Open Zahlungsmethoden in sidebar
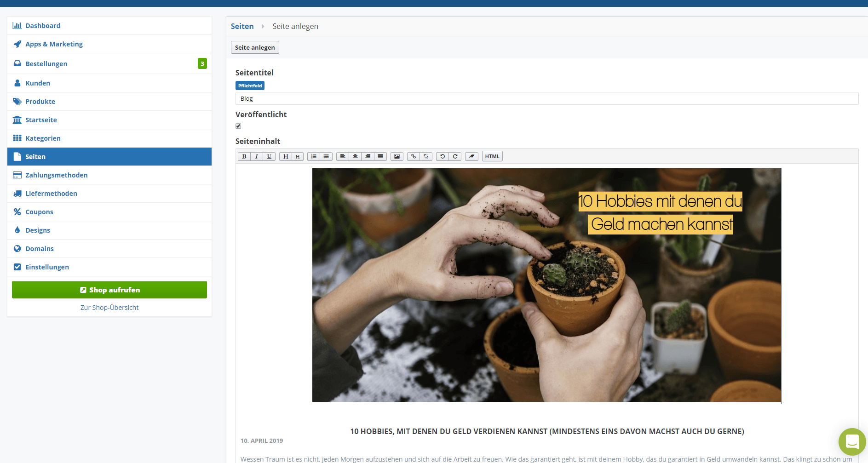The width and height of the screenshot is (868, 463). click(x=109, y=175)
